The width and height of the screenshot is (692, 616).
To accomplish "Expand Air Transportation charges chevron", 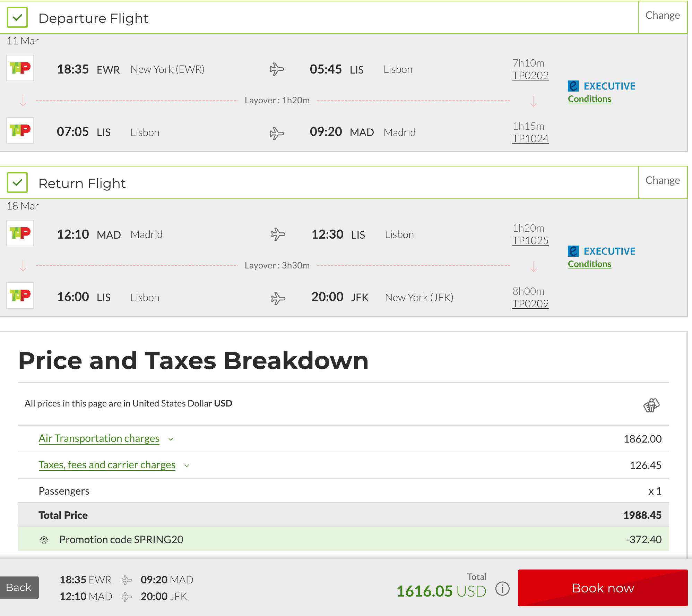I will [x=171, y=439].
